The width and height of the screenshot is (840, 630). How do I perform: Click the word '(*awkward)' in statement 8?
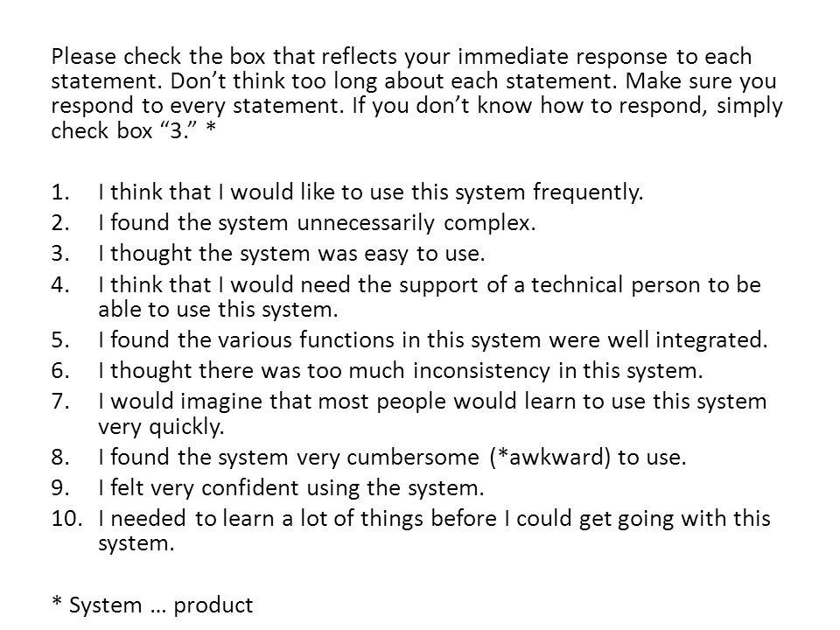click(x=550, y=458)
